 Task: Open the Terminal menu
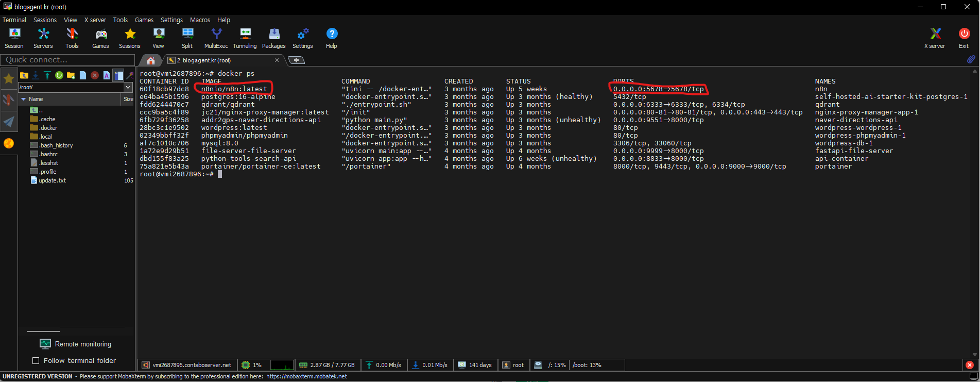(x=14, y=20)
